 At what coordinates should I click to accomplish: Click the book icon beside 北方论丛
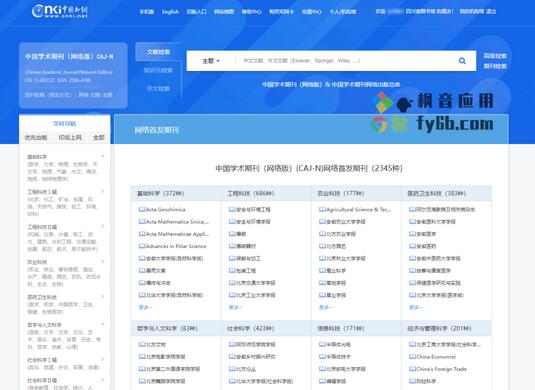click(232, 369)
